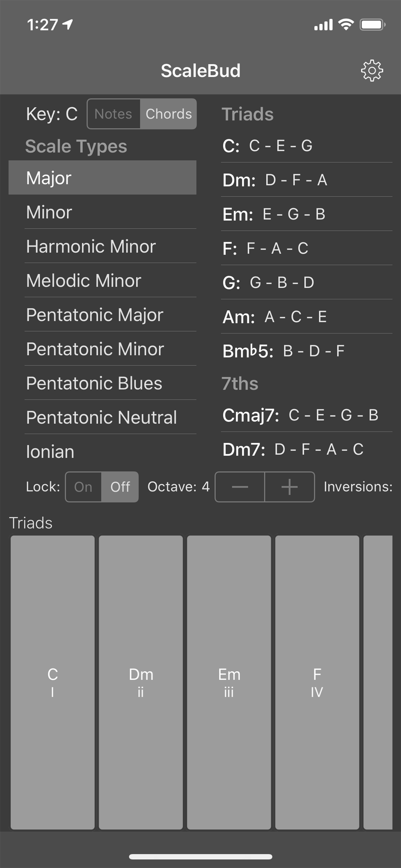Turn Lock Off
The width and height of the screenshot is (401, 868).
click(x=120, y=487)
